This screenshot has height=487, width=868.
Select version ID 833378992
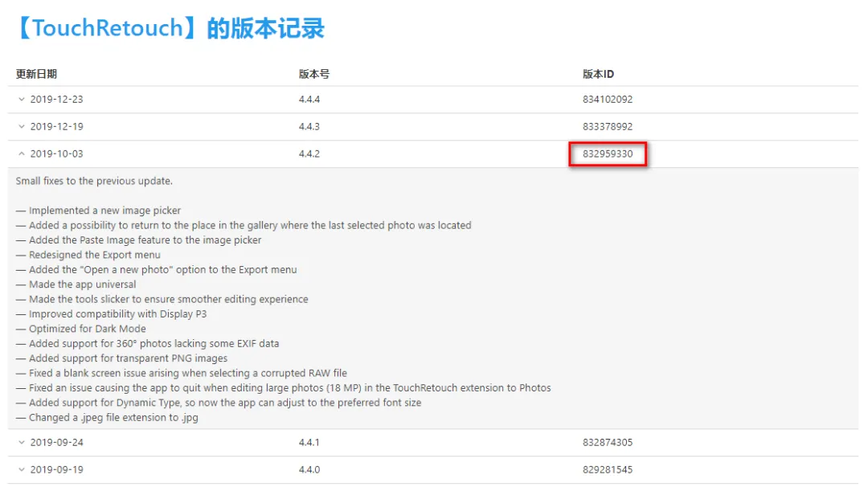click(x=608, y=127)
